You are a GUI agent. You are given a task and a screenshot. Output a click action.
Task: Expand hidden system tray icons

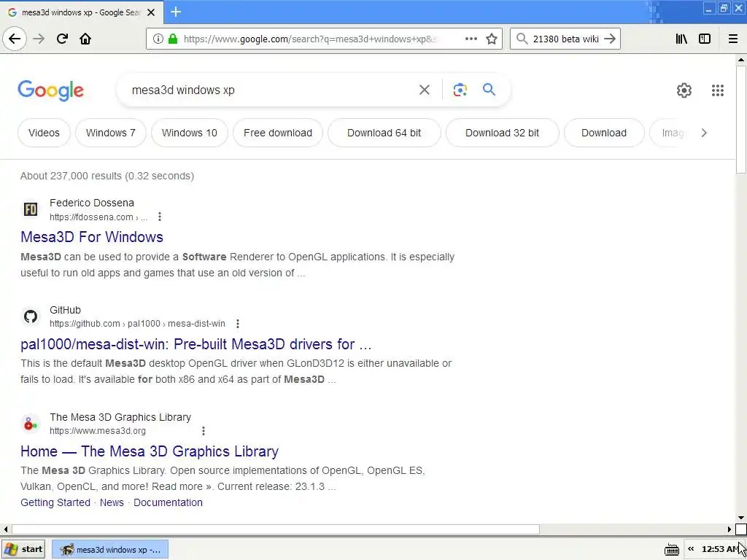690,549
